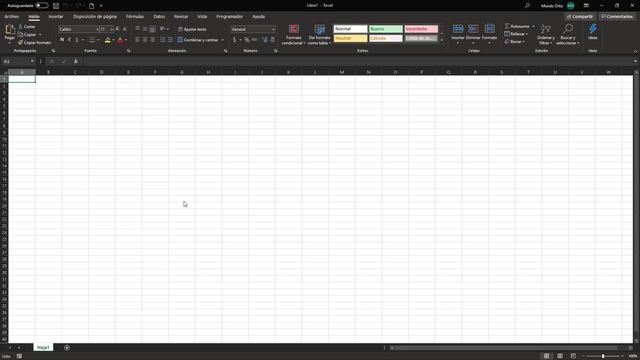The image size is (640, 360).
Task: Open the Comentarios pane
Action: click(x=617, y=17)
